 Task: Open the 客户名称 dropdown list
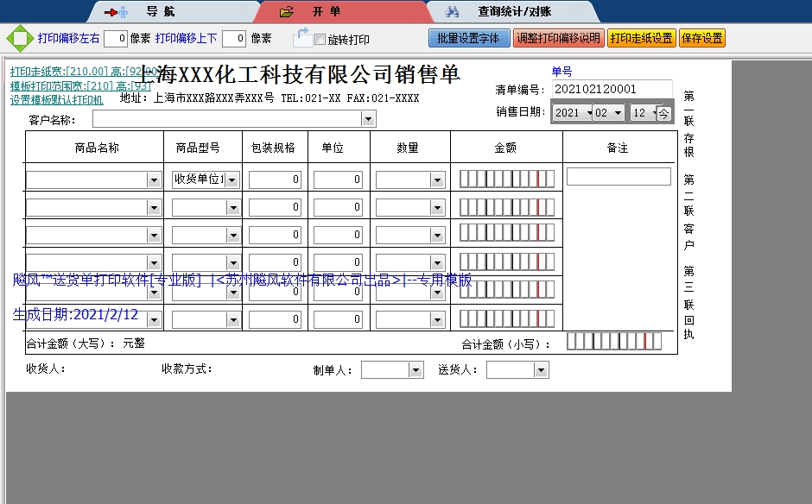click(369, 118)
